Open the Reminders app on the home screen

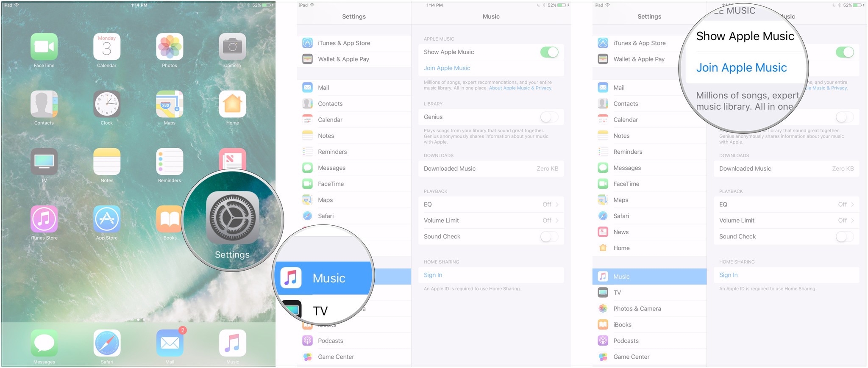[170, 162]
